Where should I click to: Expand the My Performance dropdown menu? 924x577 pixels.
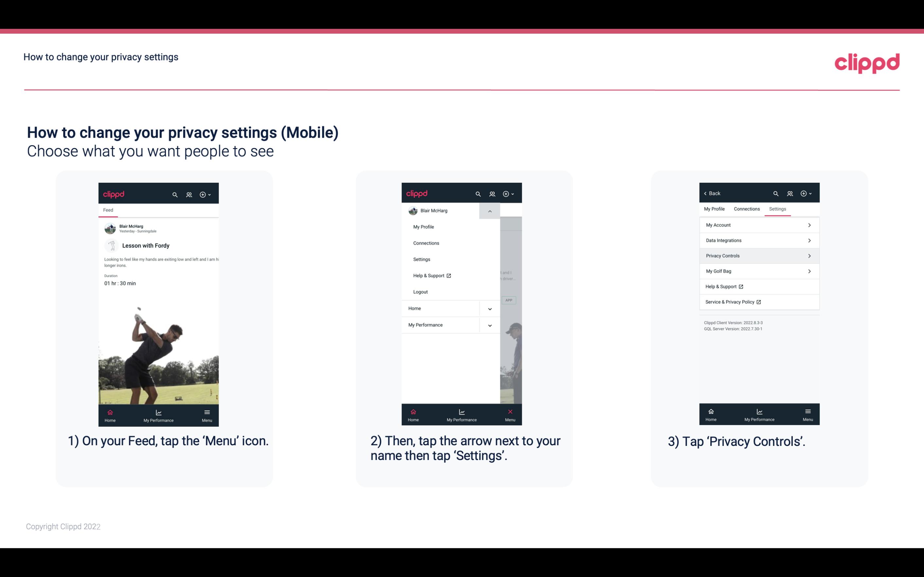490,325
